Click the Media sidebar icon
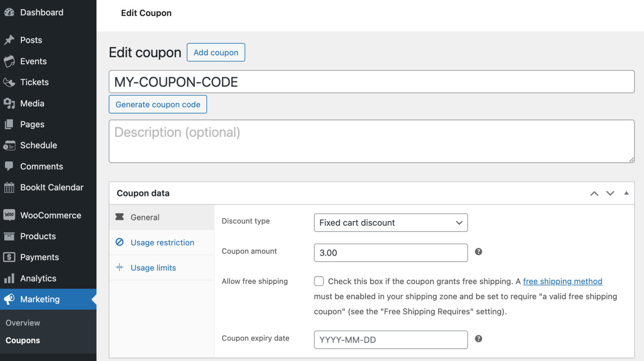 [9, 103]
